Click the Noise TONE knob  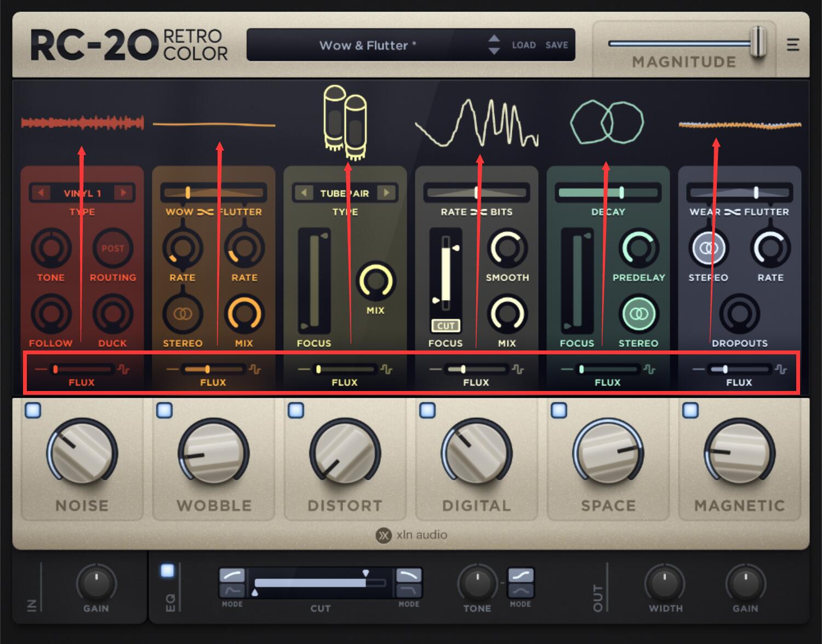click(x=51, y=249)
